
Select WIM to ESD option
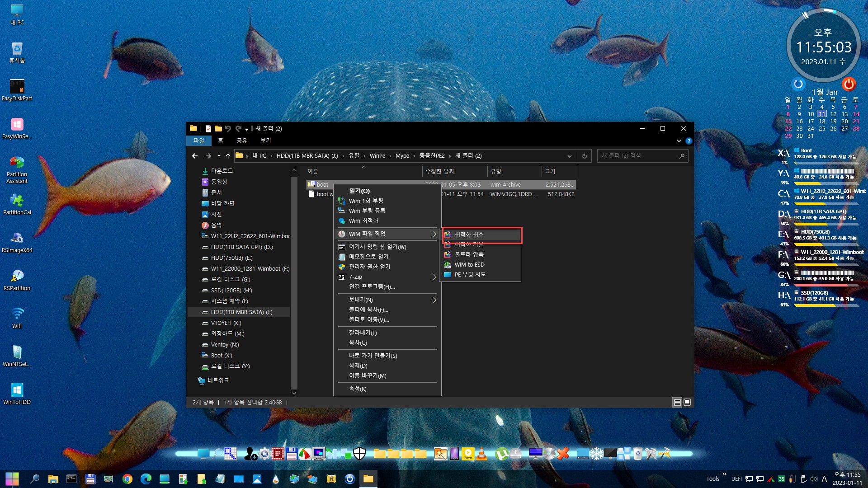point(470,264)
